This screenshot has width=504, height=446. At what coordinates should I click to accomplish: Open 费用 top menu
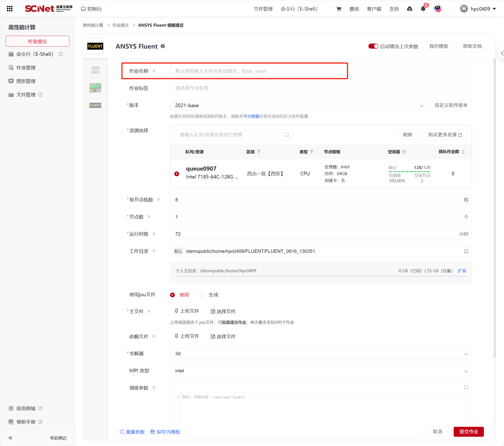tap(354, 9)
